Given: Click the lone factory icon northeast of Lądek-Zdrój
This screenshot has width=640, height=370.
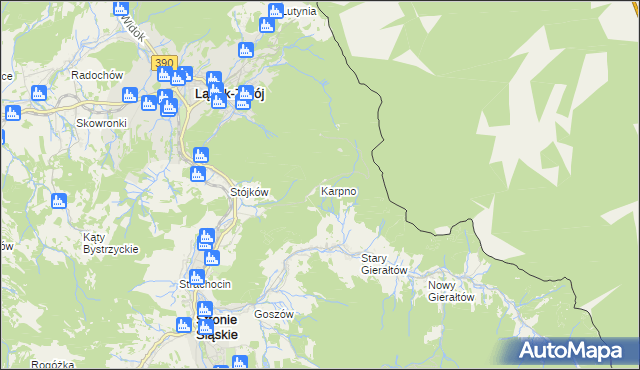Looking at the screenshot, I should pyautogui.click(x=246, y=50).
